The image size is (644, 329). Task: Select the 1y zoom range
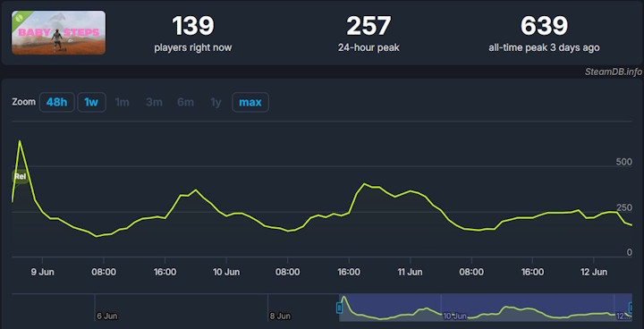click(216, 102)
